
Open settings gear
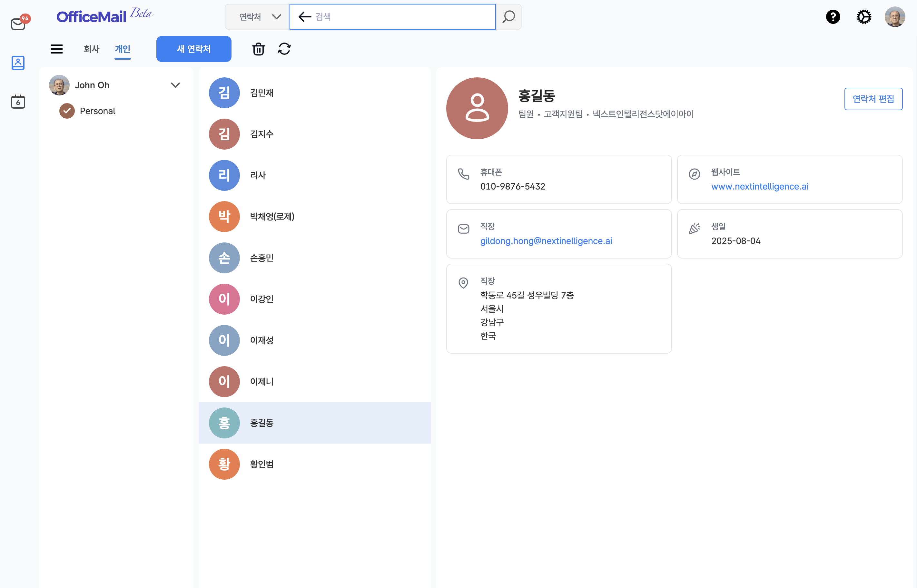864,17
